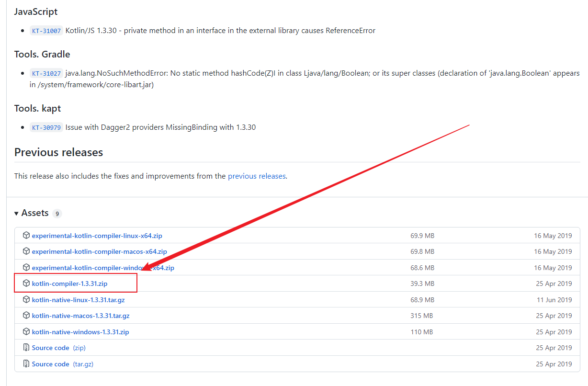Click package icon beside kotlin-compiler-1.3.31.zip
This screenshot has height=386, width=588.
coord(26,284)
